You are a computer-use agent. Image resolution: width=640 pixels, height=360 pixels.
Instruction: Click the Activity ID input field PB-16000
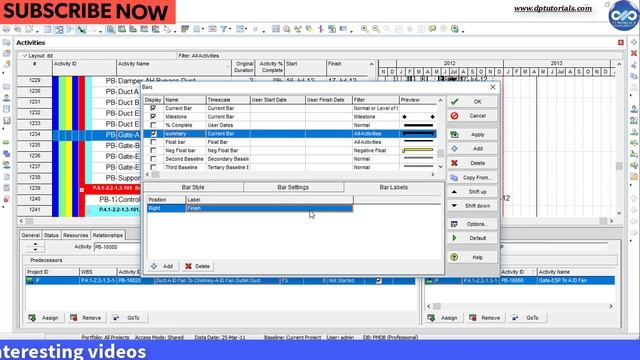(117, 247)
